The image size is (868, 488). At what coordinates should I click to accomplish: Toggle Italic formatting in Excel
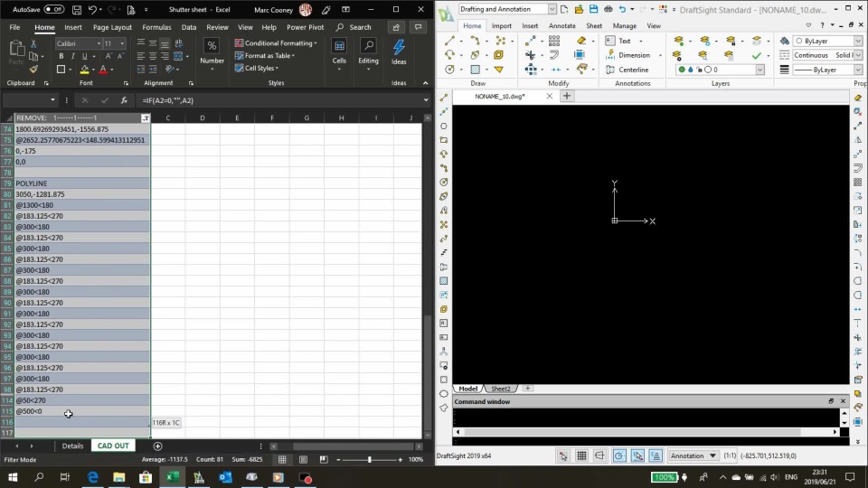72,56
